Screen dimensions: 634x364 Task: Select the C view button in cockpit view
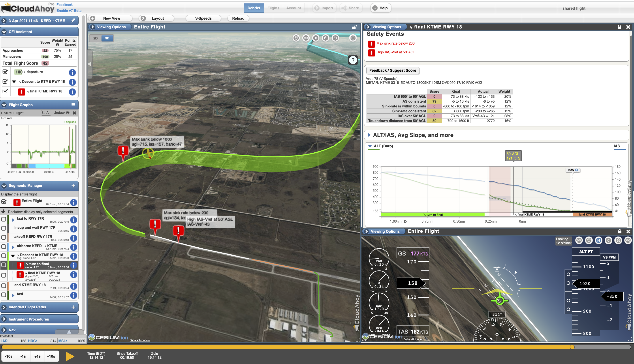(x=608, y=240)
